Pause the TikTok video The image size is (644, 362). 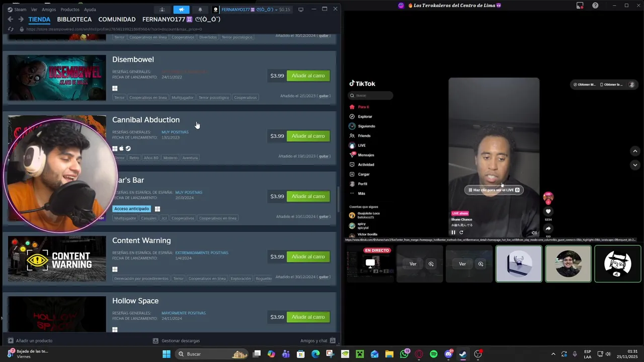coord(453,232)
